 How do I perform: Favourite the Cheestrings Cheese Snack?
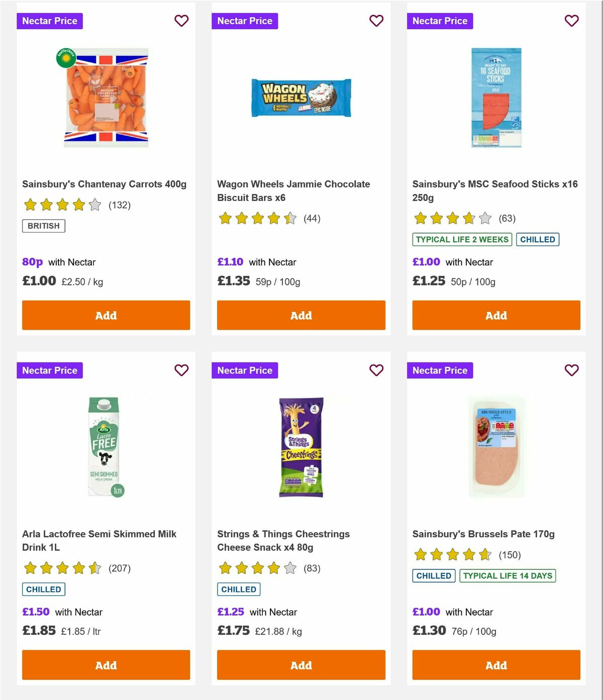[x=376, y=370]
